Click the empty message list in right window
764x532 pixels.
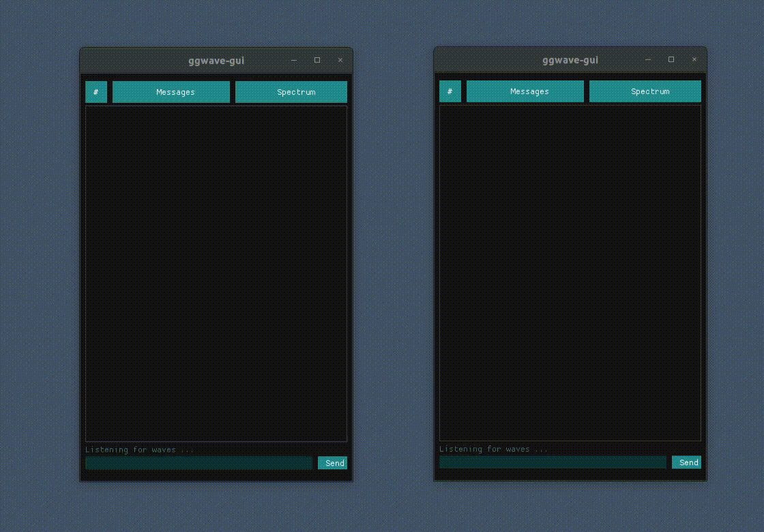coord(570,272)
